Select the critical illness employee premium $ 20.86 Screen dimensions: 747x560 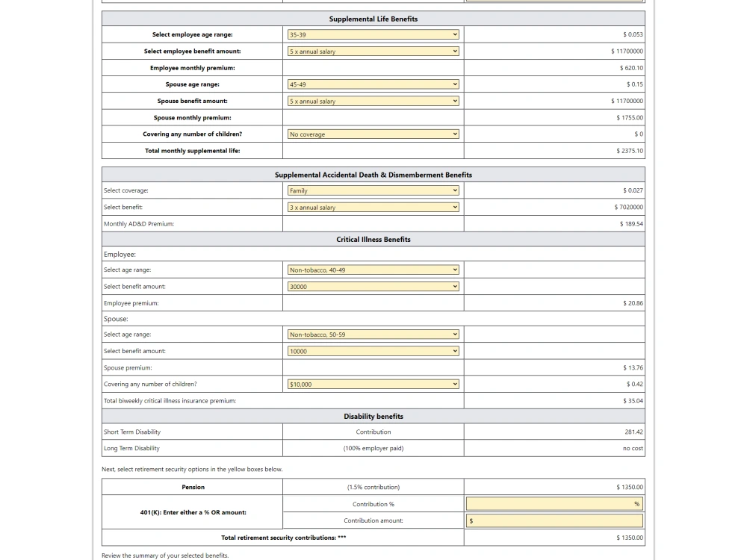[x=633, y=303]
